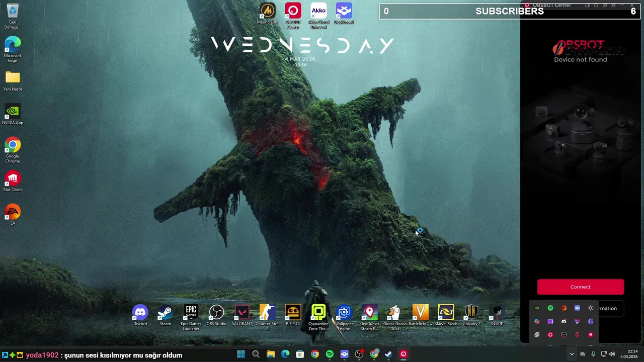This screenshot has width=644, height=362.
Task: Open EA app desktop shortcut
Action: tap(13, 215)
